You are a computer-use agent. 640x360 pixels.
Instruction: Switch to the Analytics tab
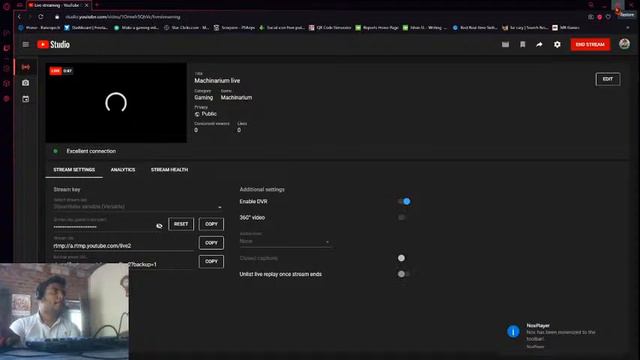tap(123, 170)
